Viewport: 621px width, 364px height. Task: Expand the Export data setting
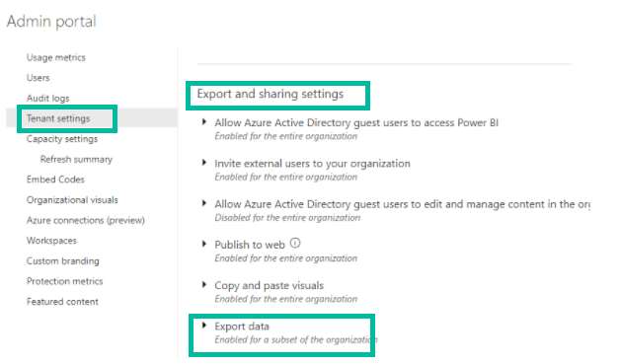coord(204,326)
